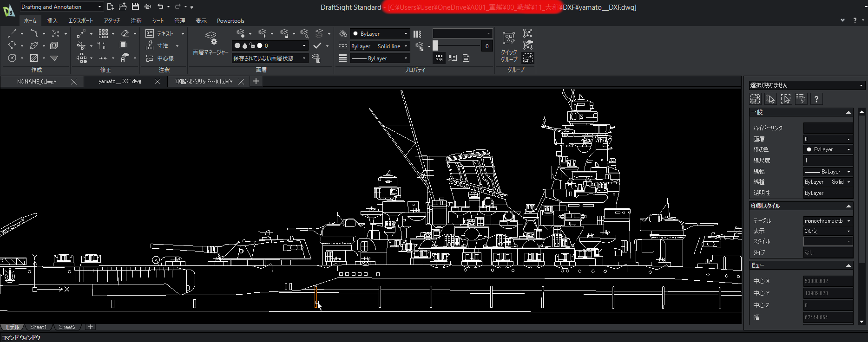Click the transparency slider handle in the ribbon
Screen dimensions: 868x342
tap(435, 45)
